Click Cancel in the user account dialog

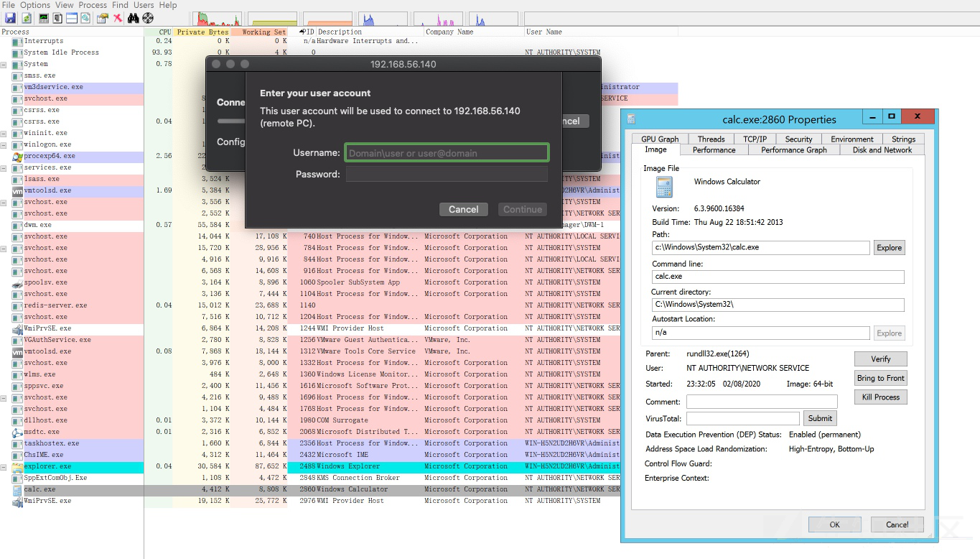pyautogui.click(x=464, y=209)
